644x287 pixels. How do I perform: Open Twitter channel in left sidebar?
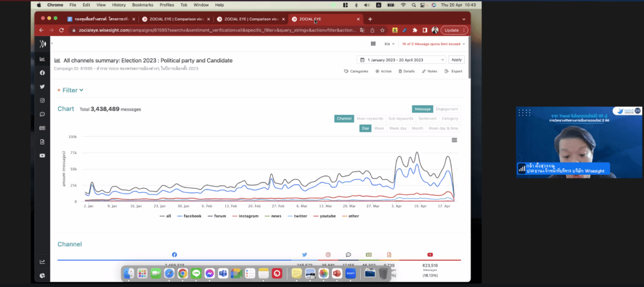[42, 87]
